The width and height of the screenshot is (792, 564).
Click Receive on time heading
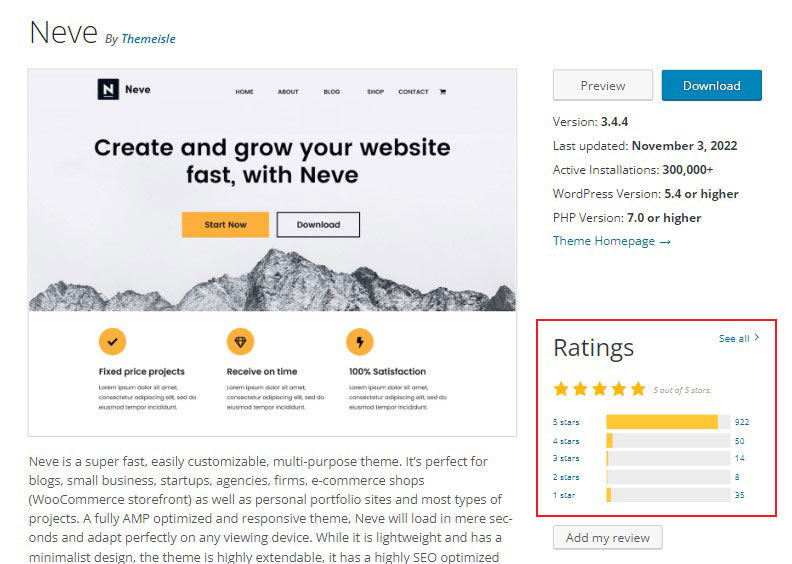(x=262, y=372)
